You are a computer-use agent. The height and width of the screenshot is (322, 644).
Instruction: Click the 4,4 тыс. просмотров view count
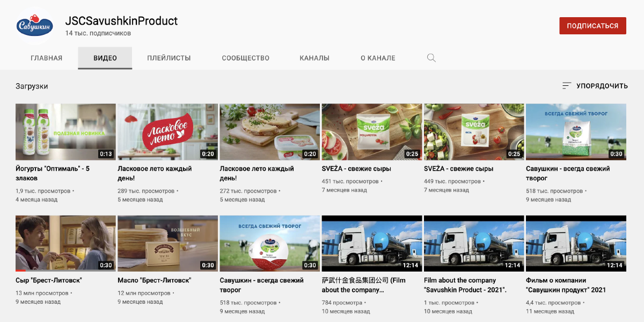coord(554,303)
